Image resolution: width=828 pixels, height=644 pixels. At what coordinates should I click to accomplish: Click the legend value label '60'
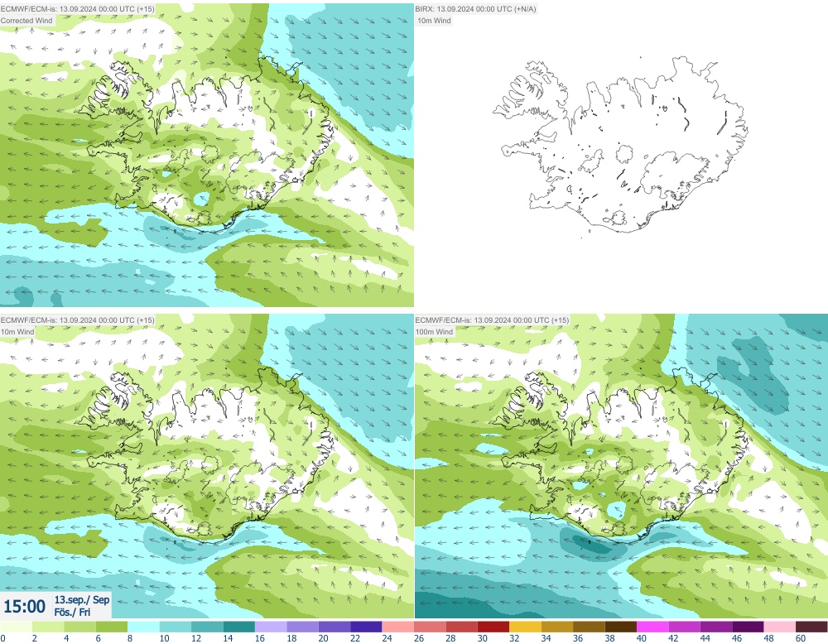[x=801, y=638]
